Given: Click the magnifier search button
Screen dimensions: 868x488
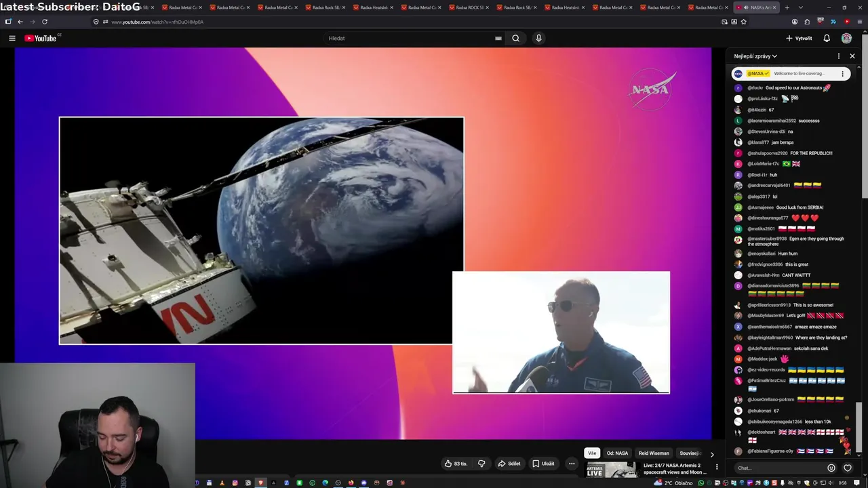Looking at the screenshot, I should coord(515,38).
